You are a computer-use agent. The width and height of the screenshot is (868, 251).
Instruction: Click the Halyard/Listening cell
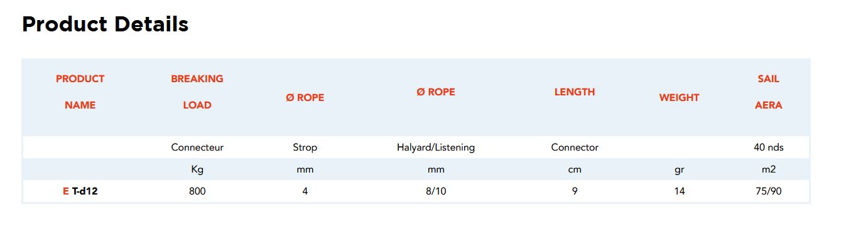pos(436,147)
